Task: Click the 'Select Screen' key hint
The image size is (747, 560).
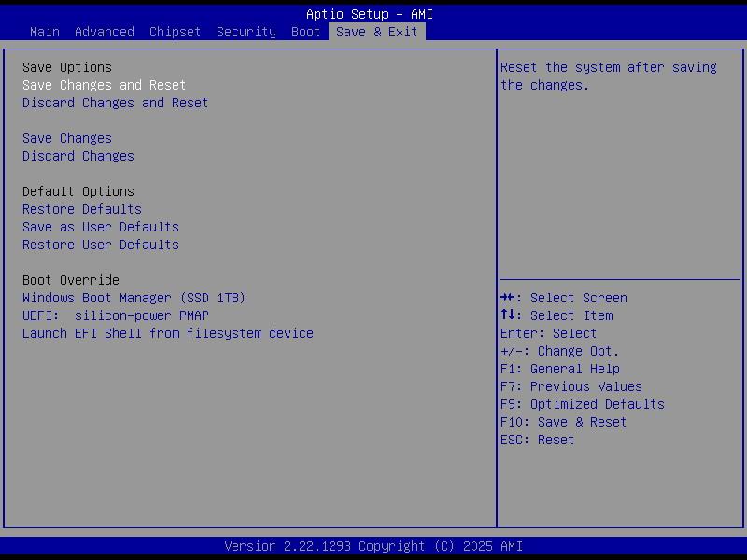Action: click(x=564, y=298)
